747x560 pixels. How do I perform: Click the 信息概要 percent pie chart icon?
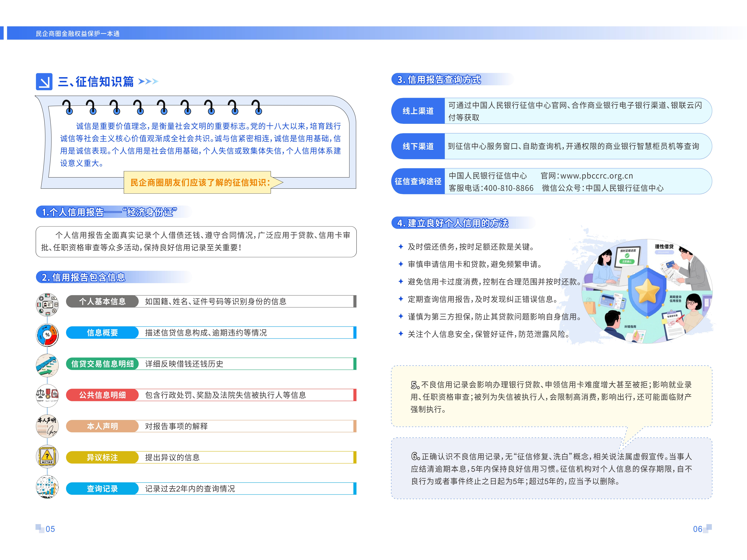47,335
